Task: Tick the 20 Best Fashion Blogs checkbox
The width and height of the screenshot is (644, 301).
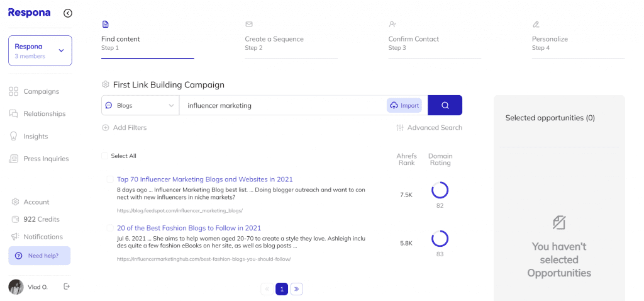Action: (x=109, y=228)
